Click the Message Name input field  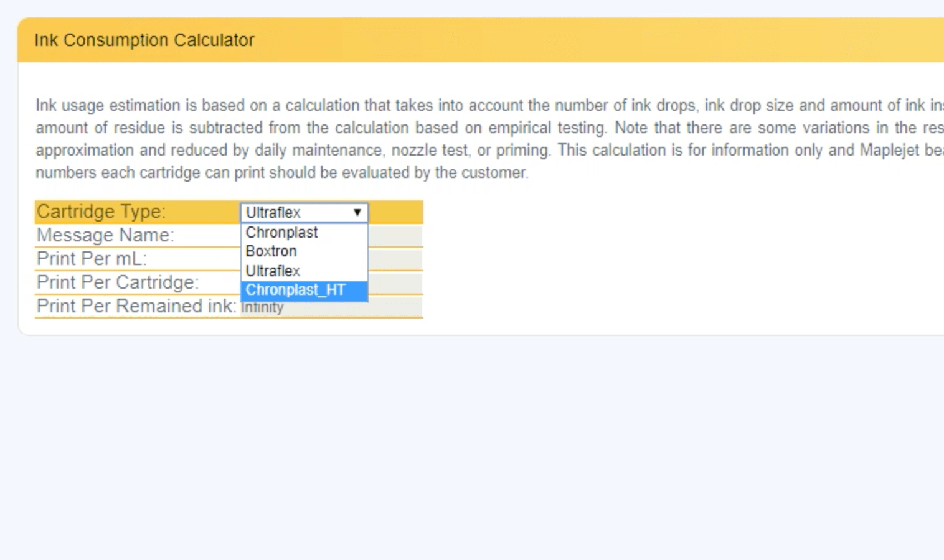pos(395,235)
